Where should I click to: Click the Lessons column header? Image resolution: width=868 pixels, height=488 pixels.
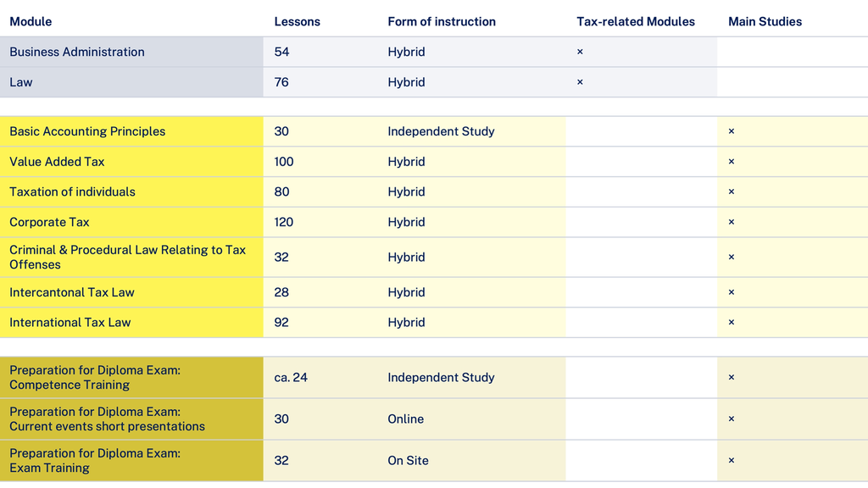[x=297, y=21]
